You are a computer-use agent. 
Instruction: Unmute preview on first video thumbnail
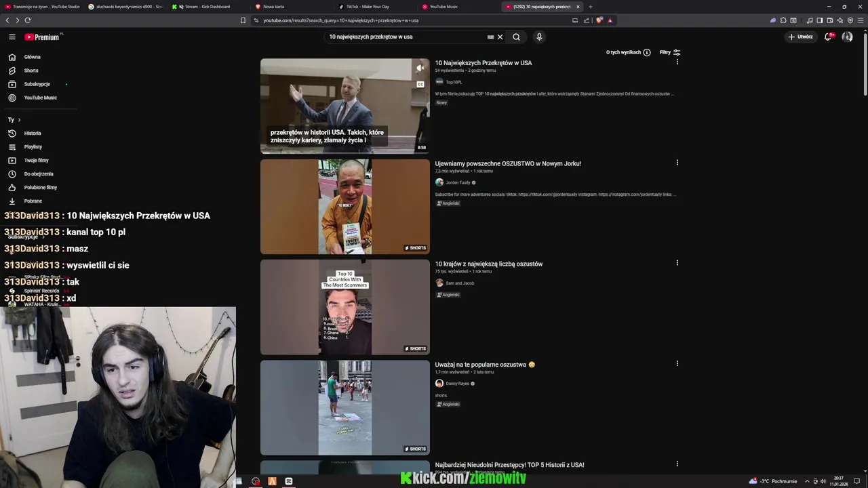tap(420, 68)
